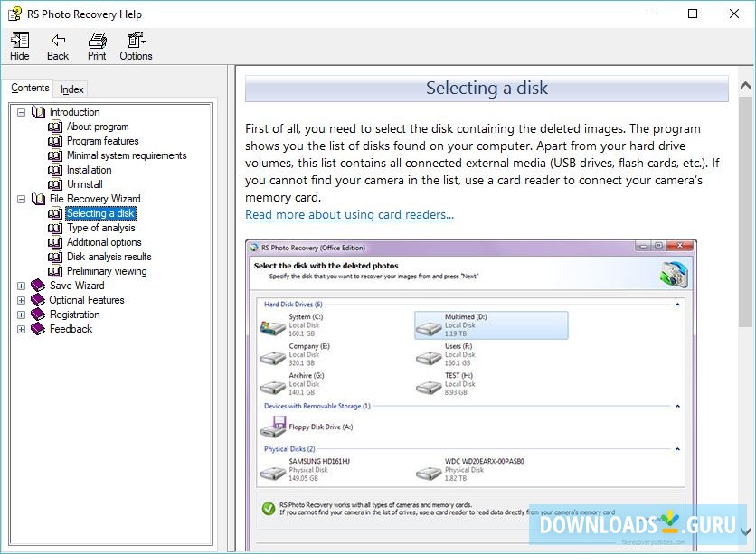Open Read more about using card readers link
Viewport: 756px width, 554px height.
pyautogui.click(x=349, y=214)
